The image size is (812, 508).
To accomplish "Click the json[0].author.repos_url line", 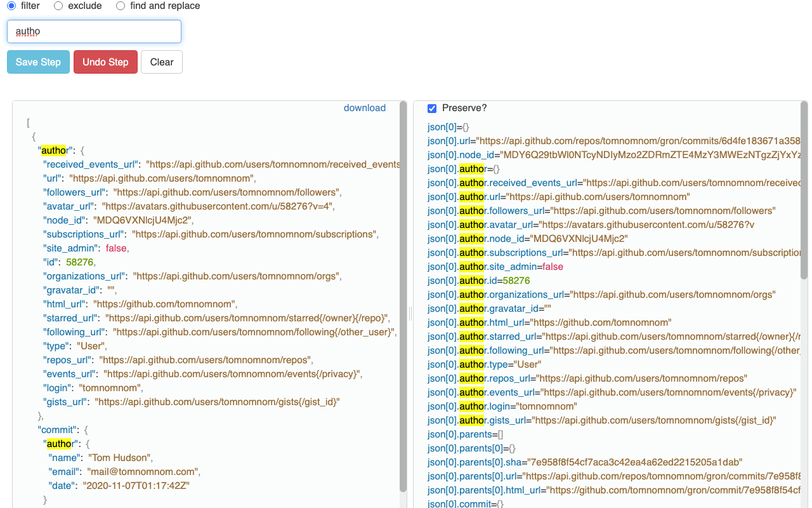I will tap(587, 378).
